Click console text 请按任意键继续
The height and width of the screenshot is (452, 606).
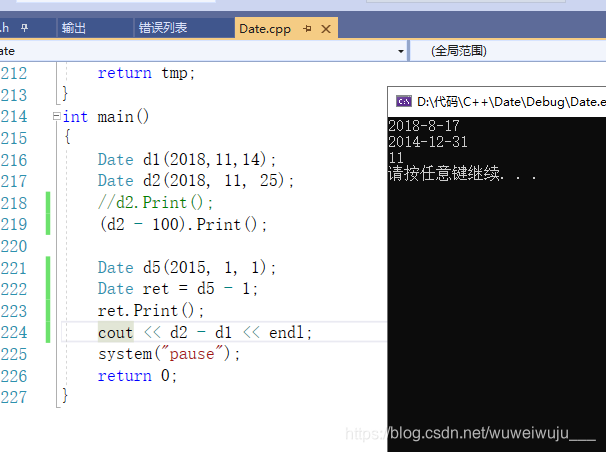[x=446, y=173]
